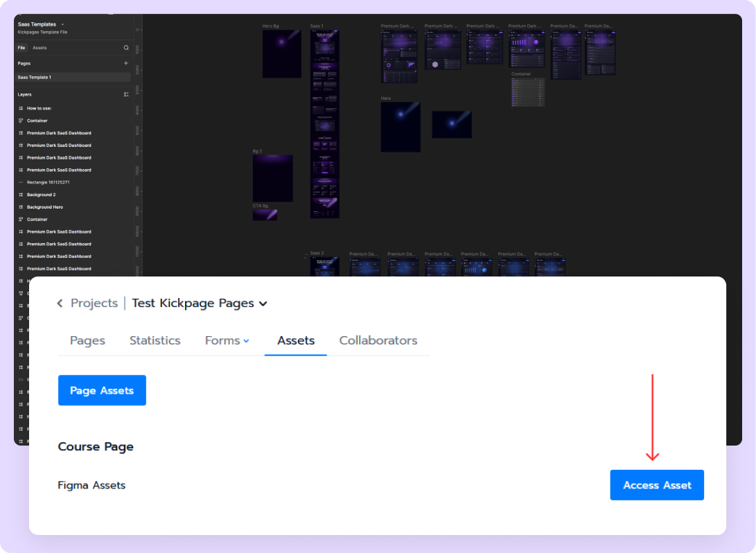The image size is (756, 553).
Task: Open the Collaborators tab
Action: [378, 340]
